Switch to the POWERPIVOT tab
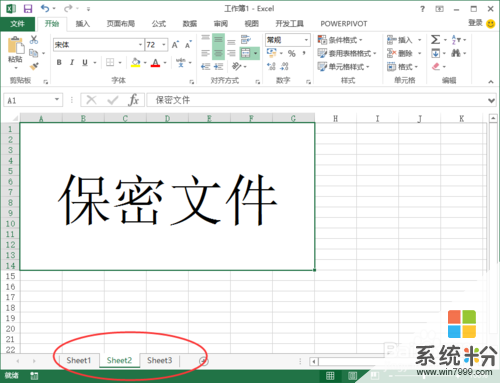This screenshot has height=383, width=500. 344,24
